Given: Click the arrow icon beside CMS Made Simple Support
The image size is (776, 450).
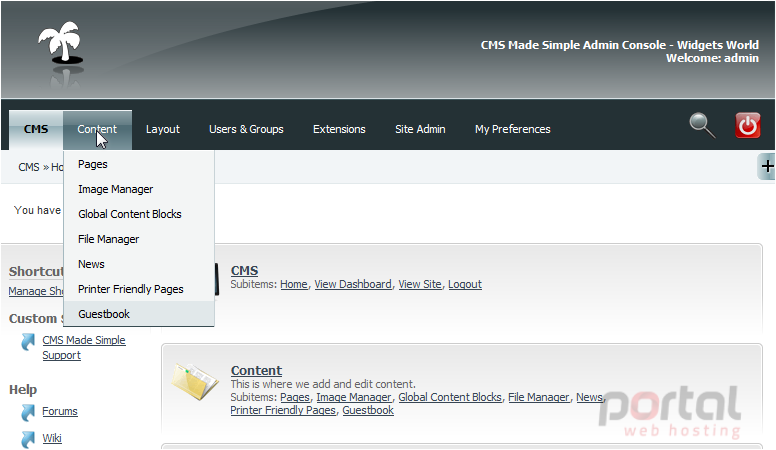Looking at the screenshot, I should [x=28, y=342].
